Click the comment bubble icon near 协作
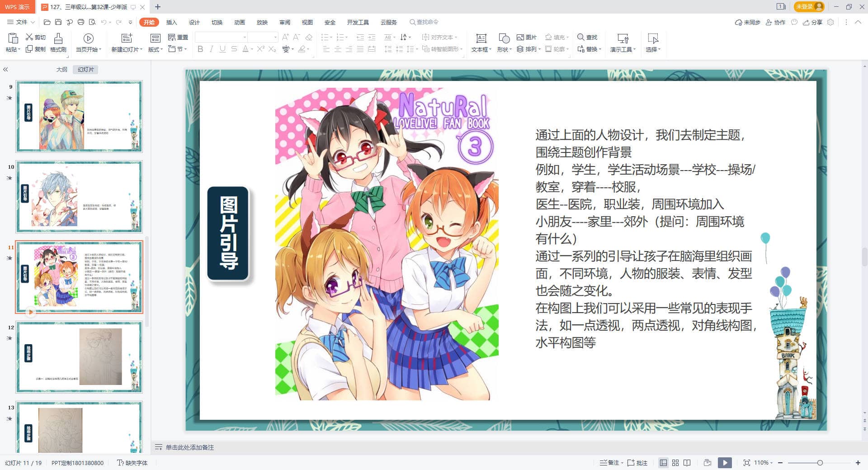Viewport: 868px width, 470px height. click(794, 22)
